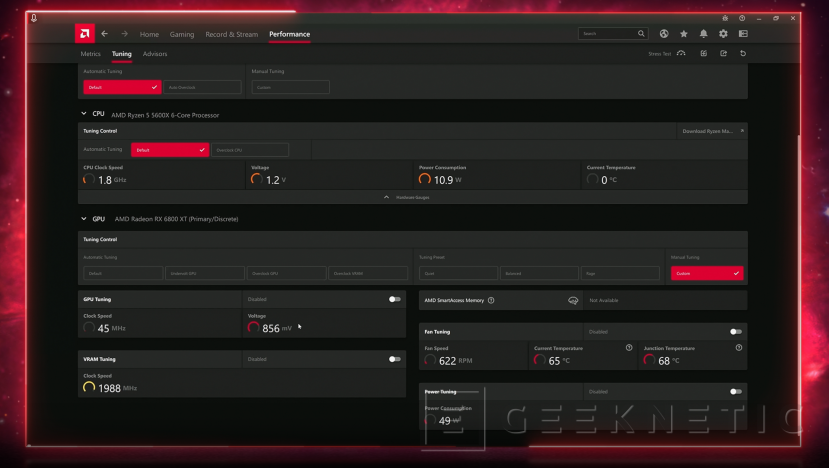Select the Auto Overclock option
This screenshot has height=468, width=829.
click(202, 87)
